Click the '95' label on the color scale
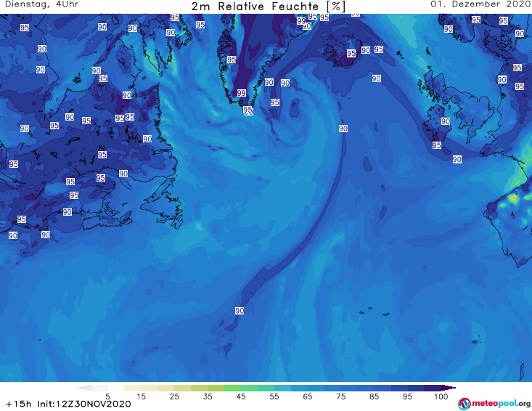 [407, 396]
